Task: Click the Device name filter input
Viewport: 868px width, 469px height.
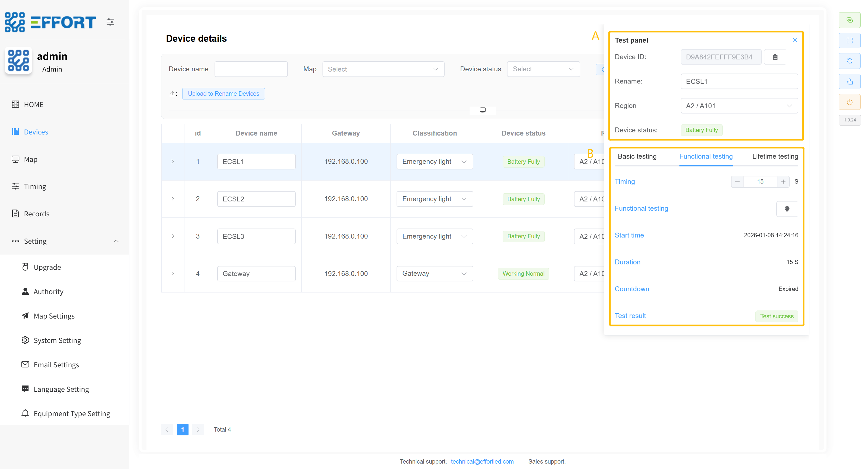Action: point(251,69)
